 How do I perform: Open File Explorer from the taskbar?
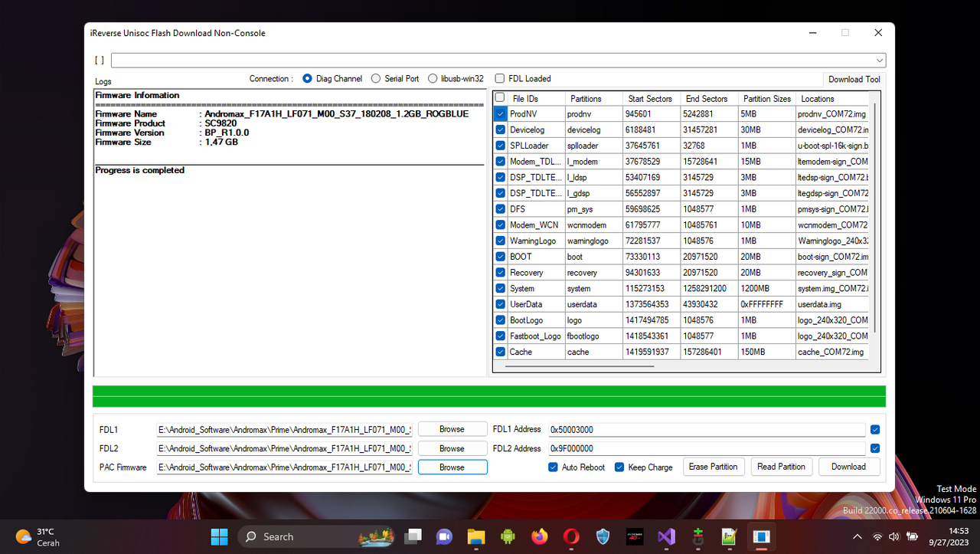[x=475, y=537]
